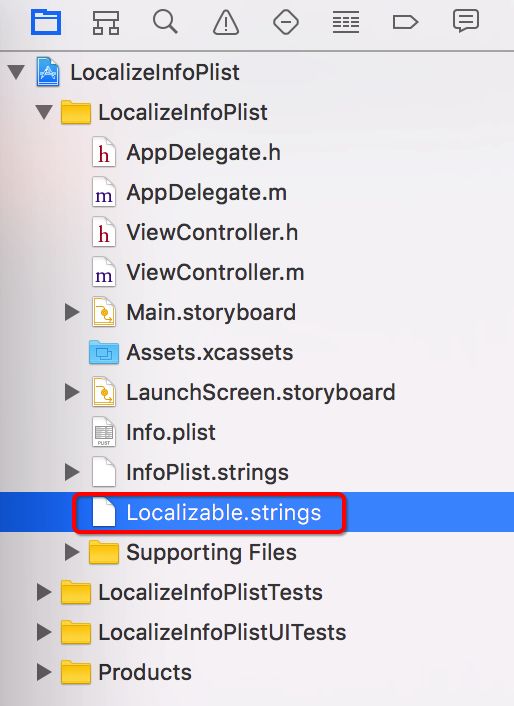Select the Assets.xcassets catalog
514x706 pixels.
pos(209,352)
